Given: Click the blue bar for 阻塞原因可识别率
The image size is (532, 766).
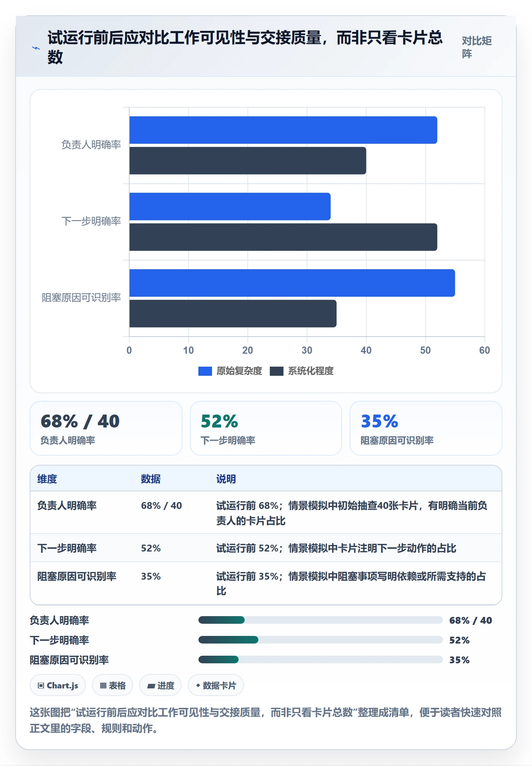Looking at the screenshot, I should pos(292,283).
